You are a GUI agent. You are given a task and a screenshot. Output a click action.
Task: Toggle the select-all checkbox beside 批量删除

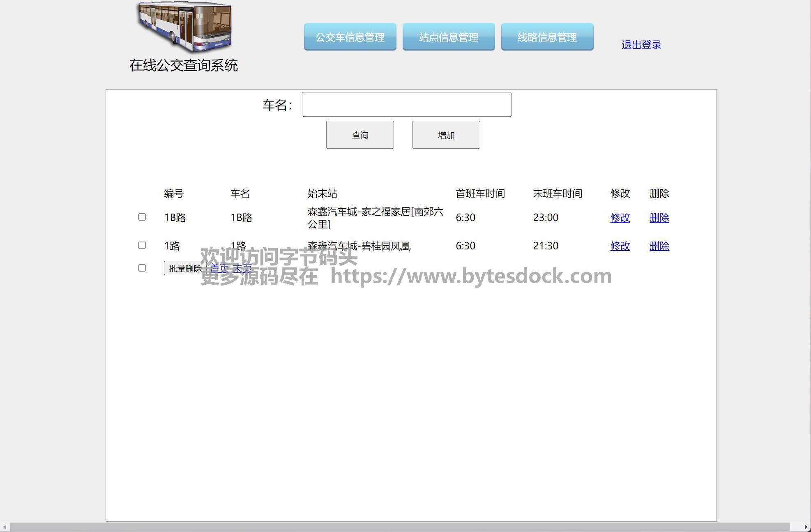[x=142, y=268]
